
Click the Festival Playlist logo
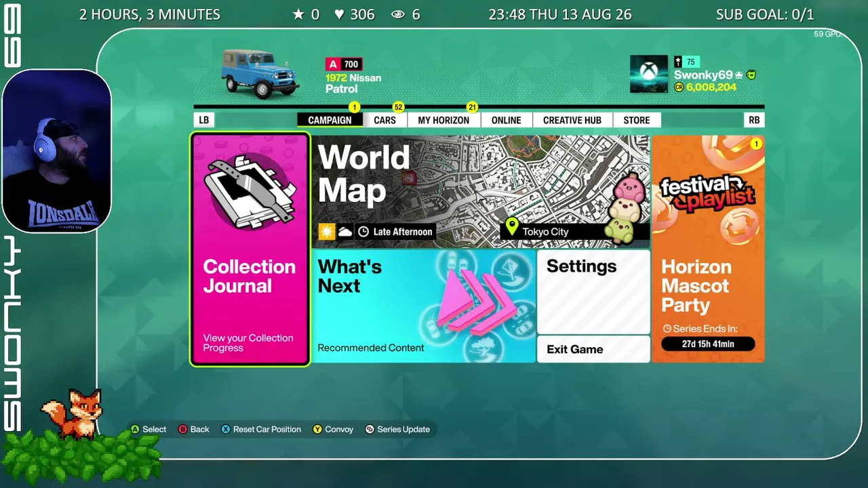tap(708, 192)
